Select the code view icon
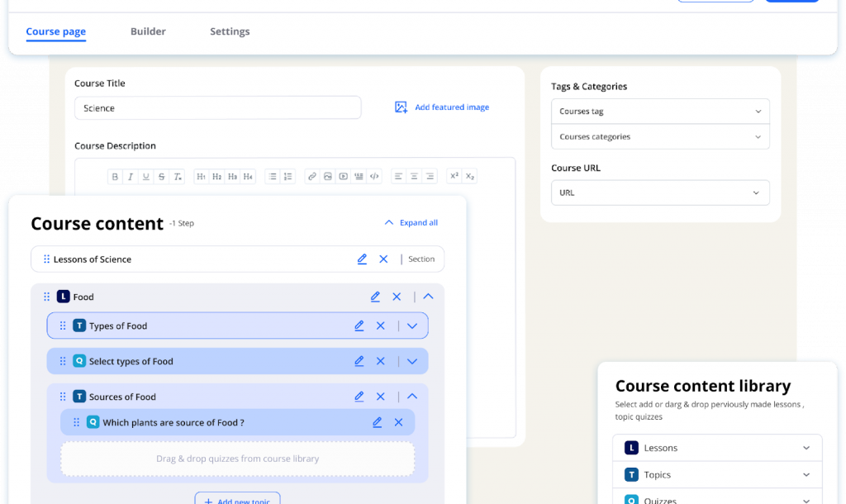The image size is (846, 504). click(373, 176)
